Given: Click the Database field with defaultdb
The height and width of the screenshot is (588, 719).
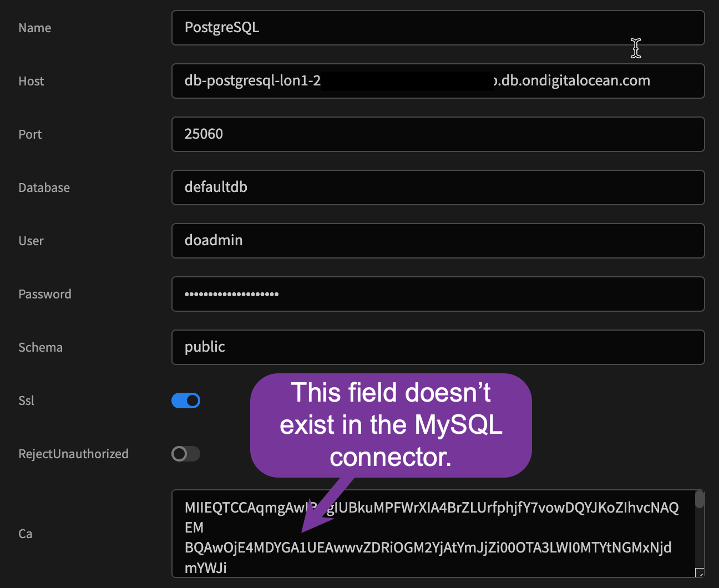Looking at the screenshot, I should [x=438, y=187].
